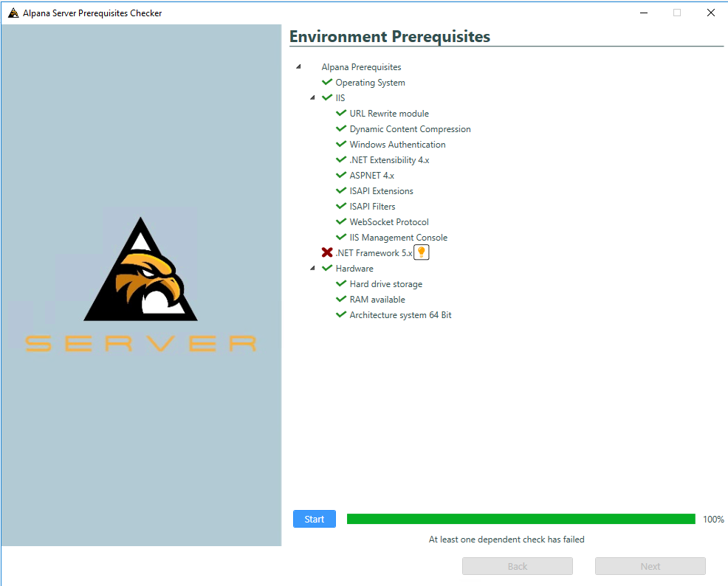Select the Hardware row label
The width and height of the screenshot is (728, 586).
(x=354, y=269)
